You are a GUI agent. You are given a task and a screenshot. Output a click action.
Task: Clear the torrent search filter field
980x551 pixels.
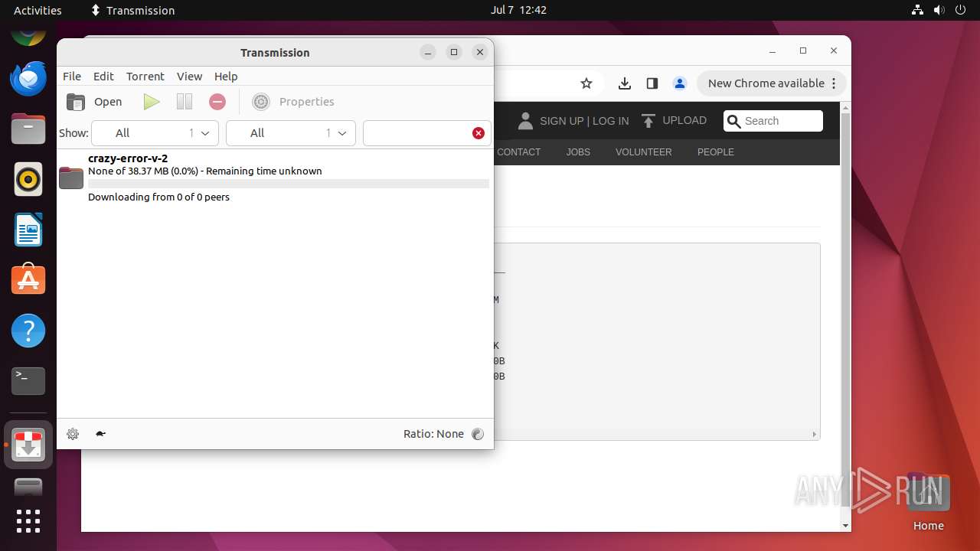click(x=479, y=133)
